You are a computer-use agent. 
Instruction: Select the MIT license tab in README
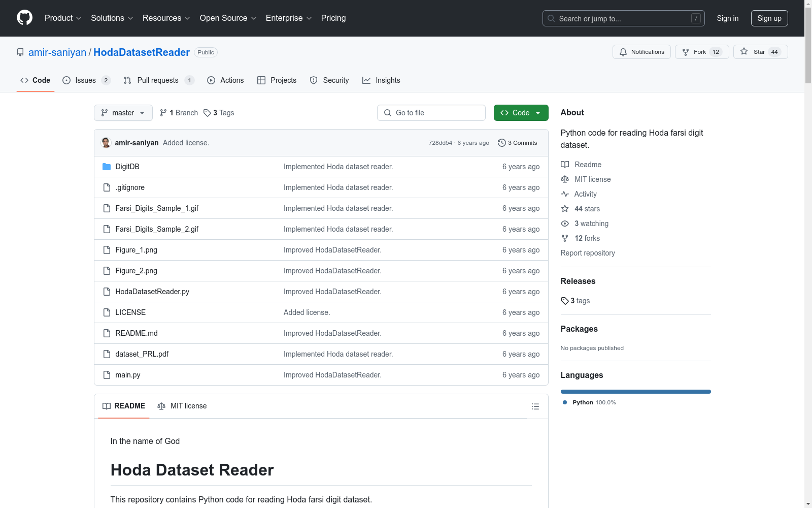point(182,406)
